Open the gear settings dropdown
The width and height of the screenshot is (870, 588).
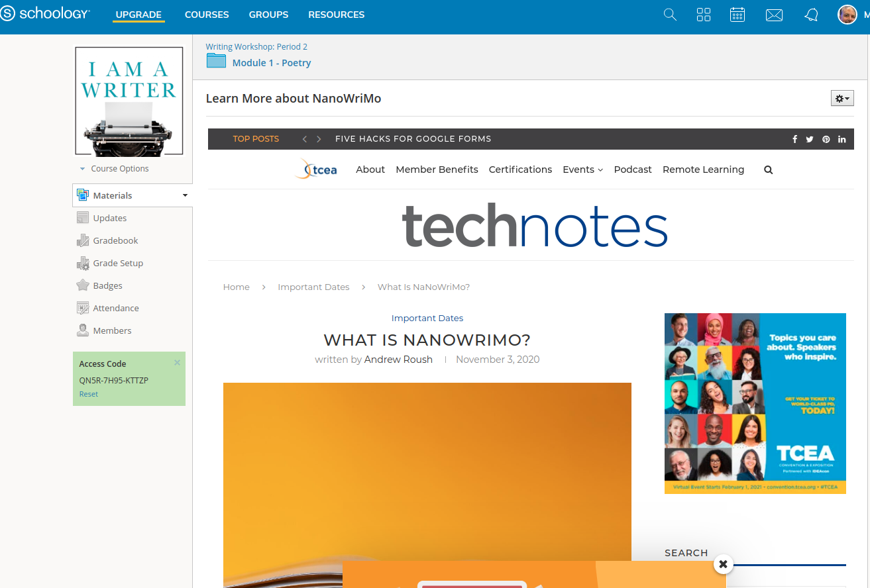(842, 99)
